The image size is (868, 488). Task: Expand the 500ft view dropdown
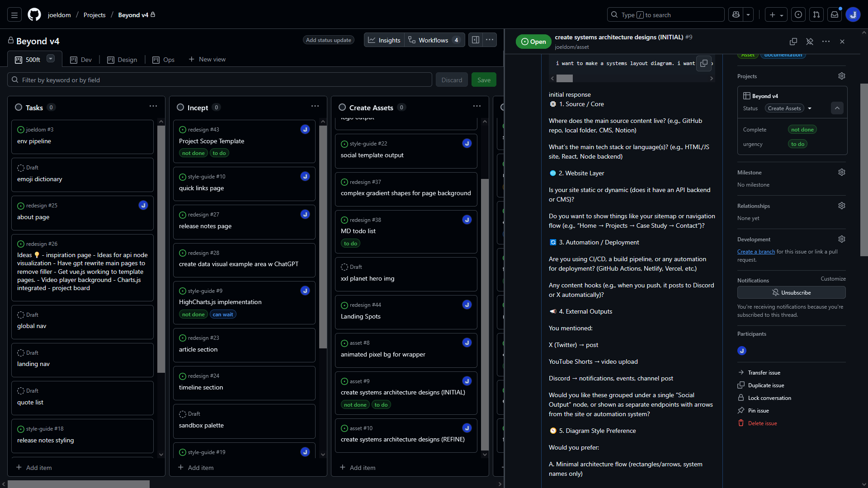coord(50,59)
